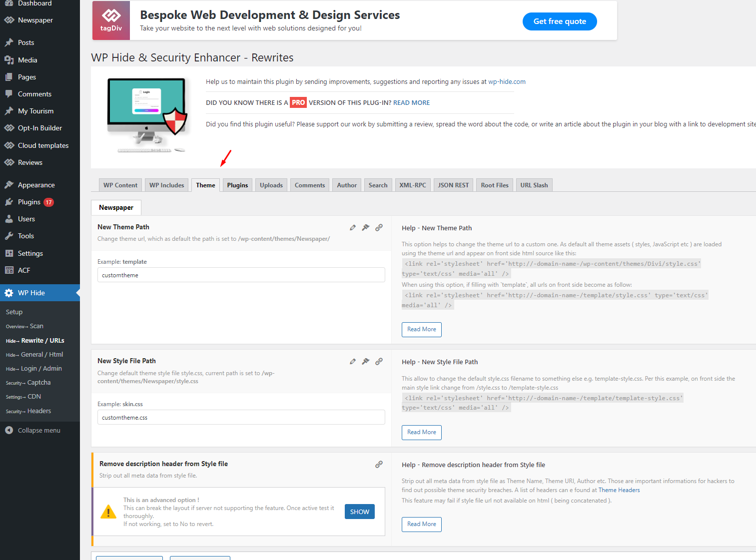Open Settings CDN submenu item
The height and width of the screenshot is (560, 756).
point(23,397)
